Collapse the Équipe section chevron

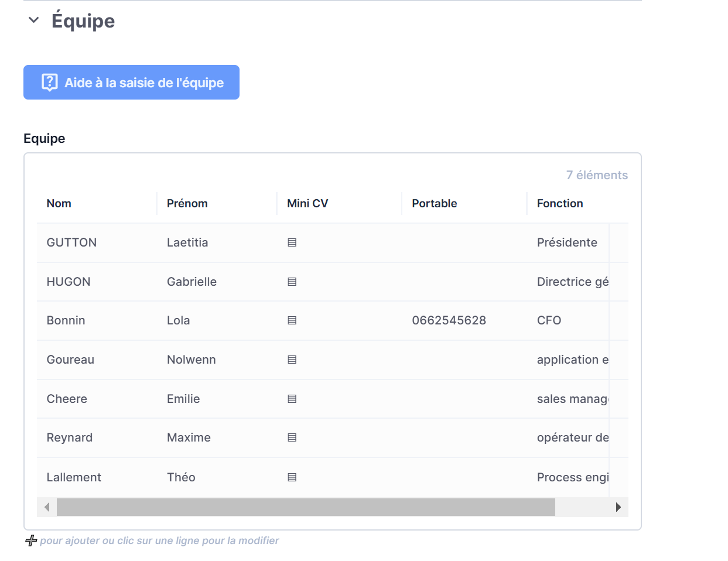tap(34, 20)
